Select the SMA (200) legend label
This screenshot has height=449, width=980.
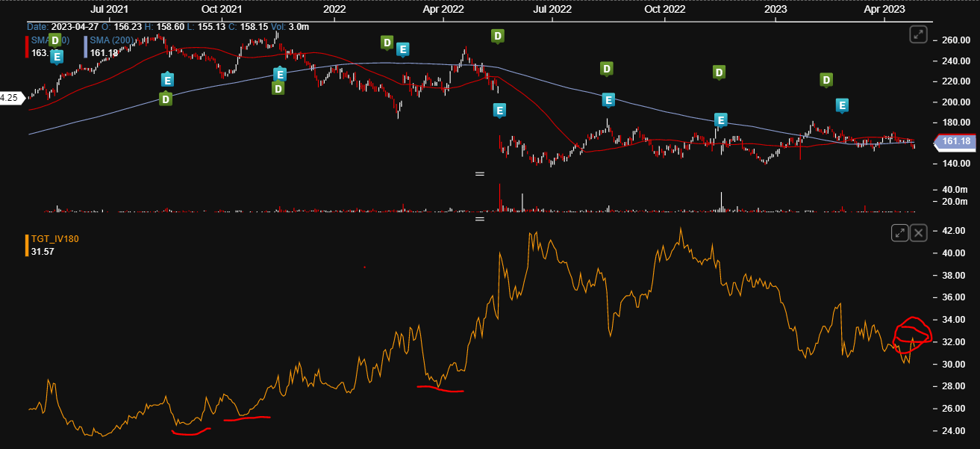(x=113, y=40)
